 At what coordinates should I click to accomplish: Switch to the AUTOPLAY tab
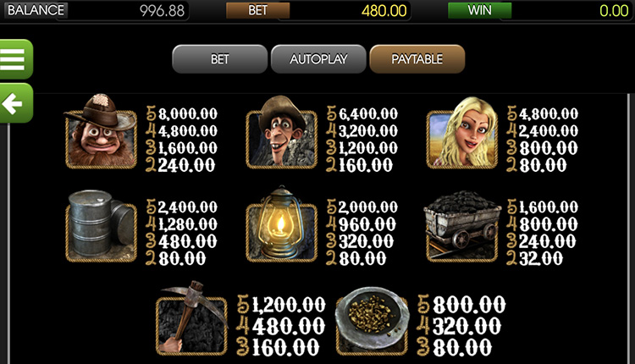(x=318, y=59)
